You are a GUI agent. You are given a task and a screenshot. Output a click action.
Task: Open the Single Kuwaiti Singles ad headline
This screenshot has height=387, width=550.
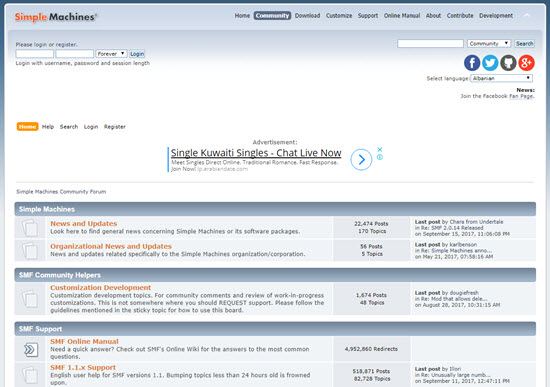256,153
